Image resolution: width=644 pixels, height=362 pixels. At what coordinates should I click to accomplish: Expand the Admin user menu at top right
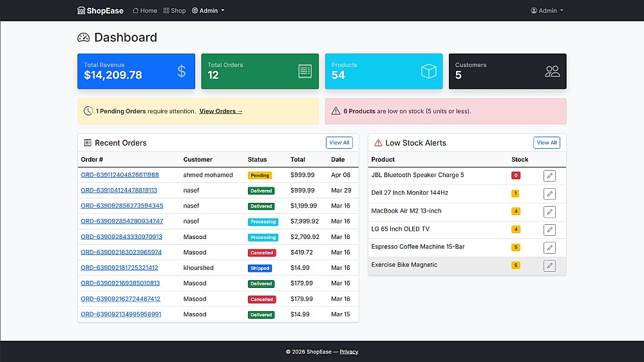click(547, 11)
